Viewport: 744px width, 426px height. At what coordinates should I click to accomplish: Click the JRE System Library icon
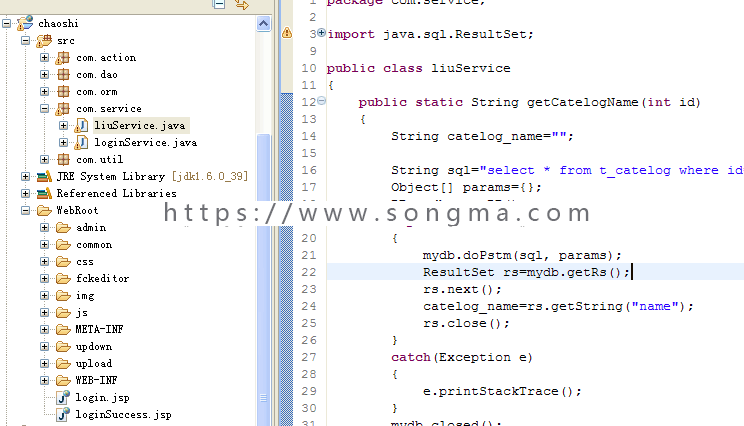click(44, 176)
